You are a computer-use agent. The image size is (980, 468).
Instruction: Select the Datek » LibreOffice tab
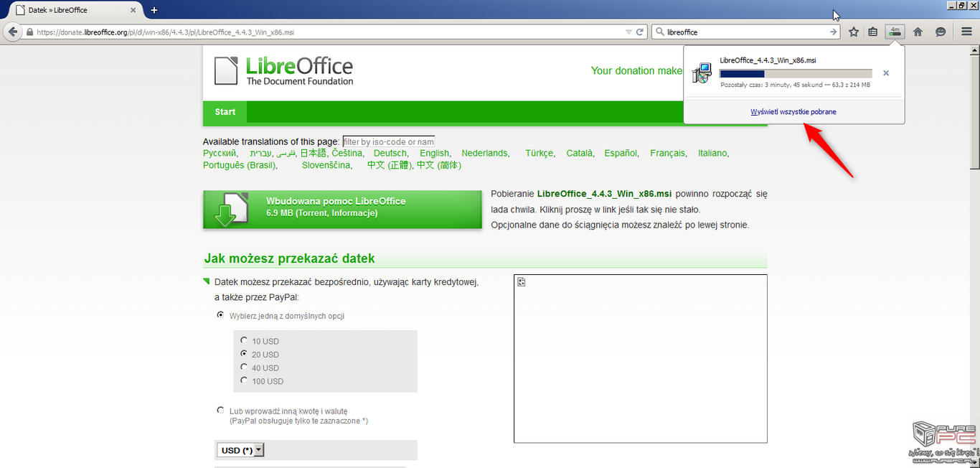[74, 10]
